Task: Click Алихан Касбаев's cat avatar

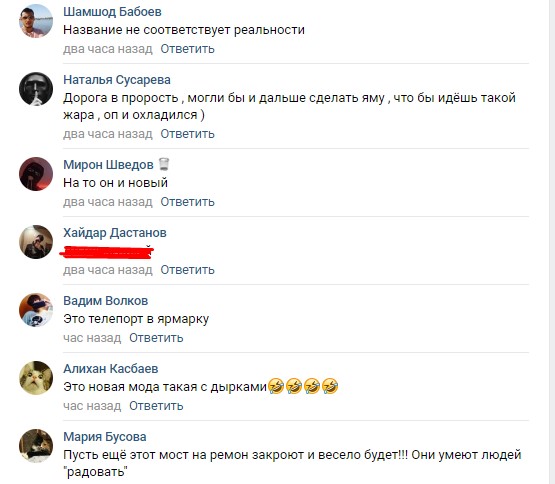Action: click(x=36, y=378)
